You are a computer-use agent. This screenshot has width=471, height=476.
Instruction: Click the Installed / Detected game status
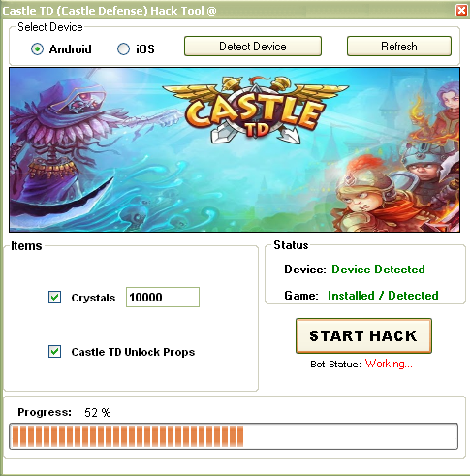tap(383, 296)
